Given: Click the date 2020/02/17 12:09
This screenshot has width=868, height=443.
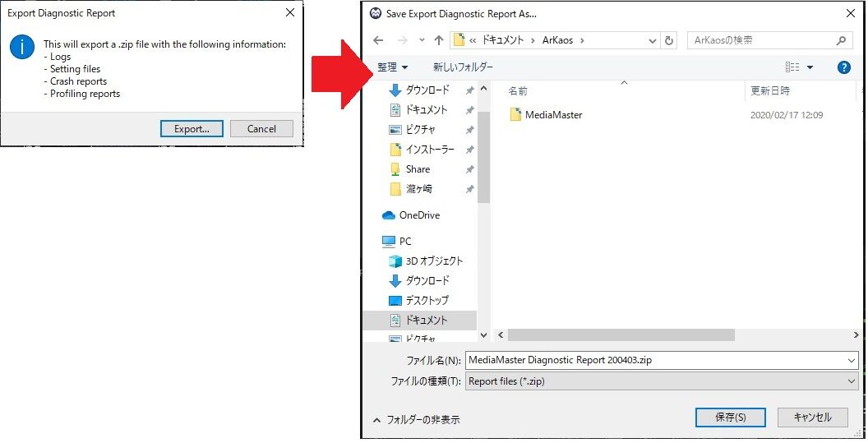Looking at the screenshot, I should point(787,115).
